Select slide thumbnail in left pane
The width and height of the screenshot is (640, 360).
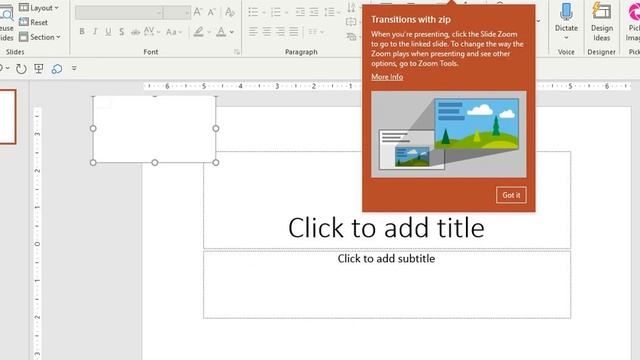7,117
